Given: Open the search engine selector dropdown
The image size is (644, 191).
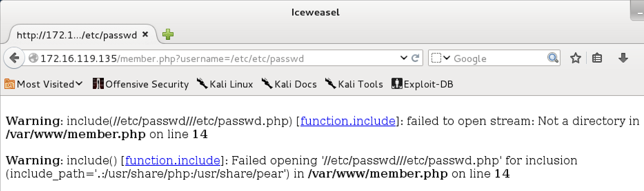Looking at the screenshot, I should [440, 58].
